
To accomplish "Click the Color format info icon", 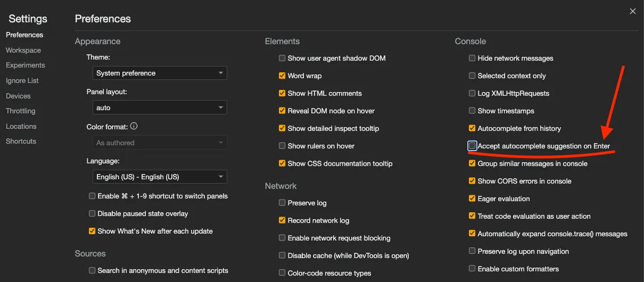I will click(x=134, y=127).
